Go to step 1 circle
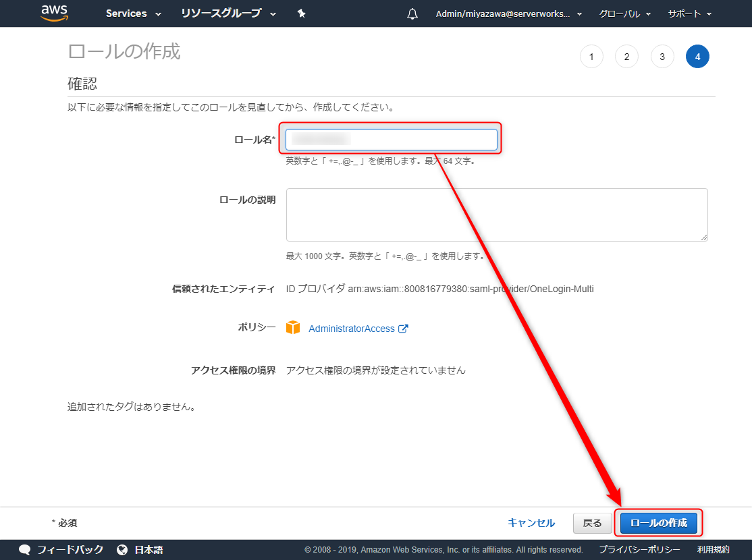The width and height of the screenshot is (752, 560). (x=591, y=57)
